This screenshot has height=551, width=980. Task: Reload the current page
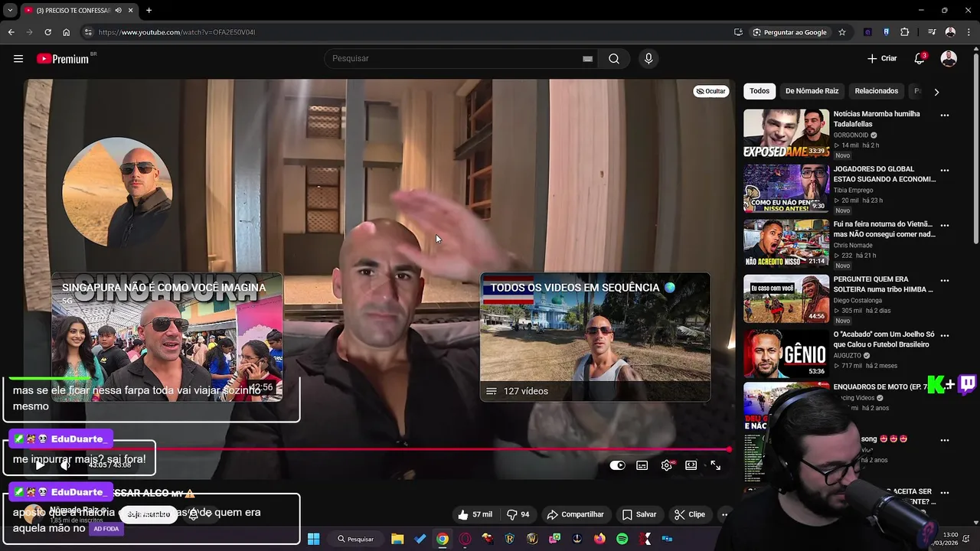(47, 32)
